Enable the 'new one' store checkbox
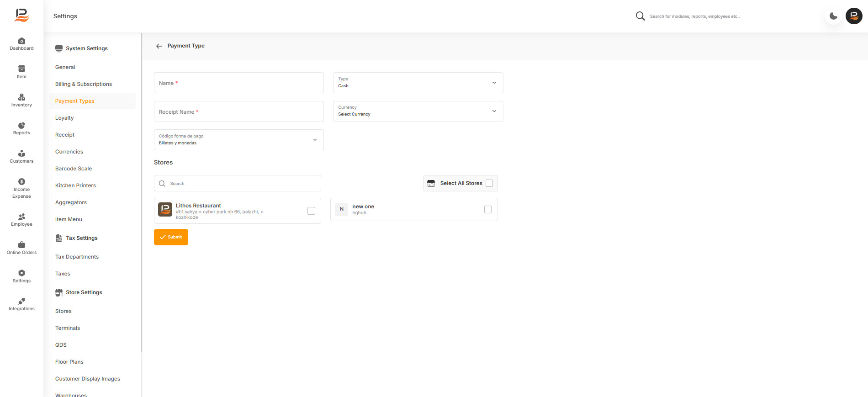This screenshot has height=397, width=868. (x=487, y=209)
